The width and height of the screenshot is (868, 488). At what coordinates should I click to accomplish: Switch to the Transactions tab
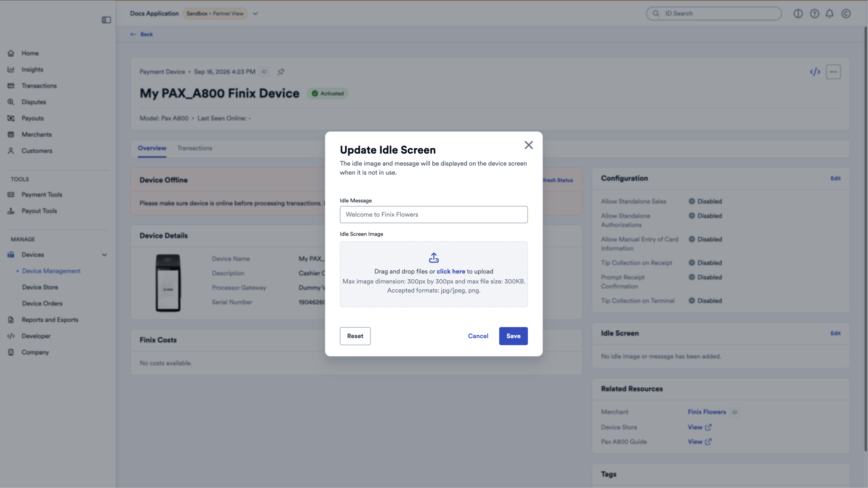(x=195, y=148)
